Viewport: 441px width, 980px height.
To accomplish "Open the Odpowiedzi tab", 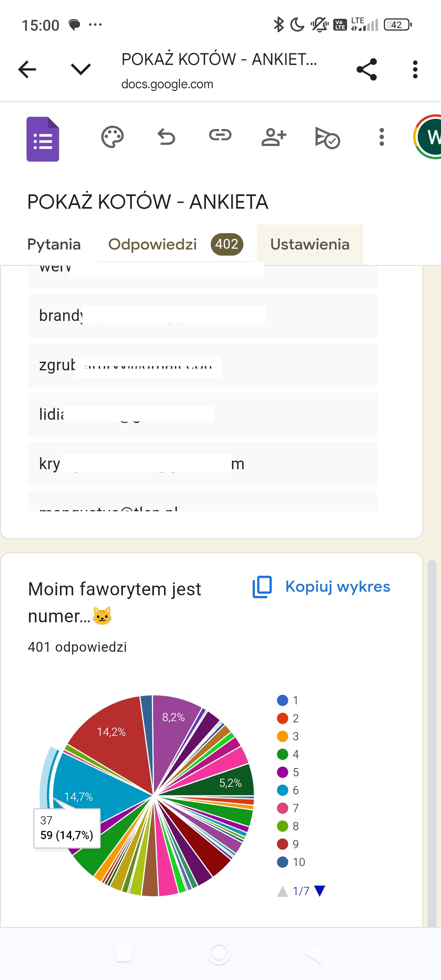I will (x=176, y=244).
